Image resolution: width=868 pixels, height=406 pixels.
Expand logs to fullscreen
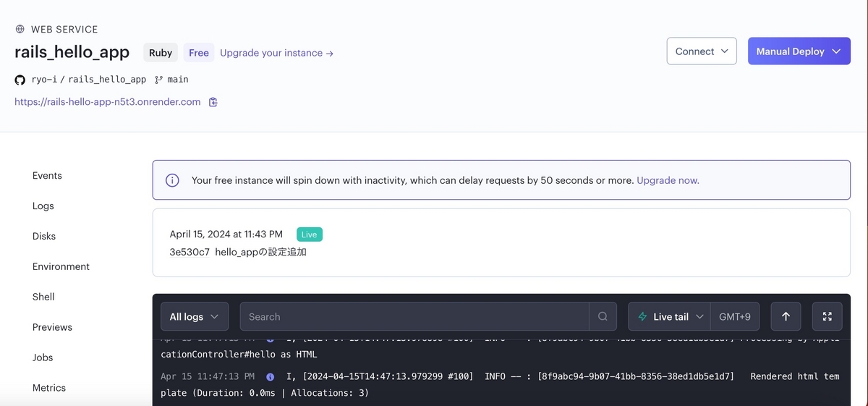[x=827, y=316]
